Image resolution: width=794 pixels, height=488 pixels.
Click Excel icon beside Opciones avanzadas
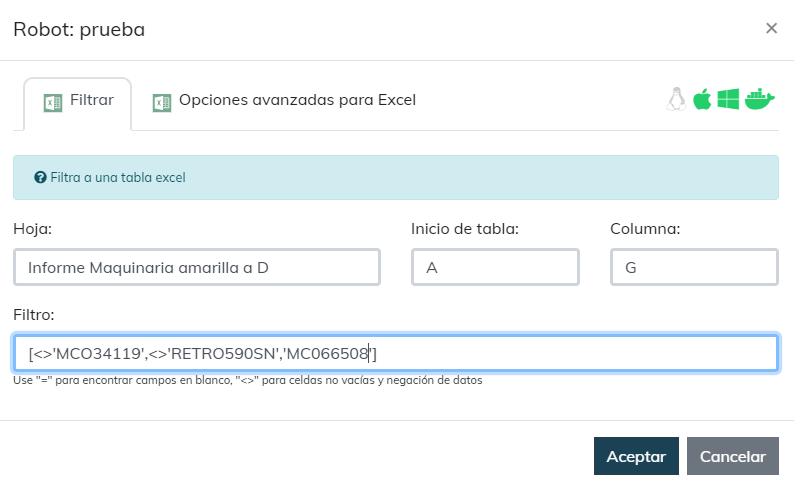[x=162, y=103]
